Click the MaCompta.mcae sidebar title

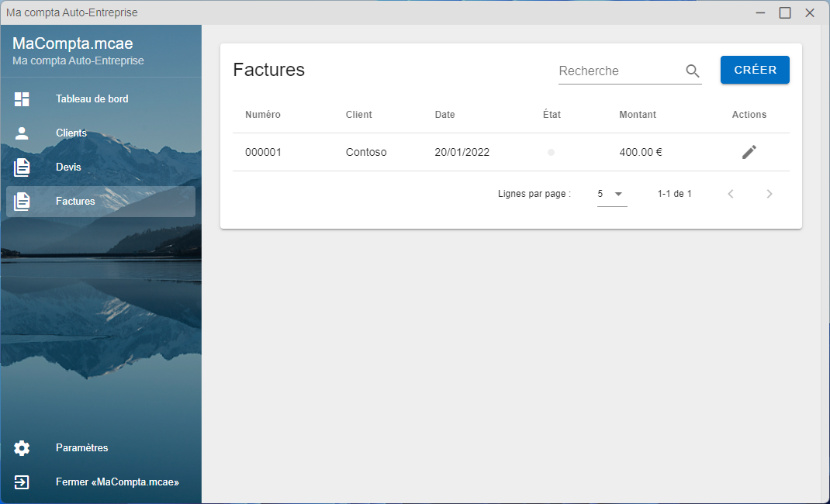pyautogui.click(x=72, y=43)
